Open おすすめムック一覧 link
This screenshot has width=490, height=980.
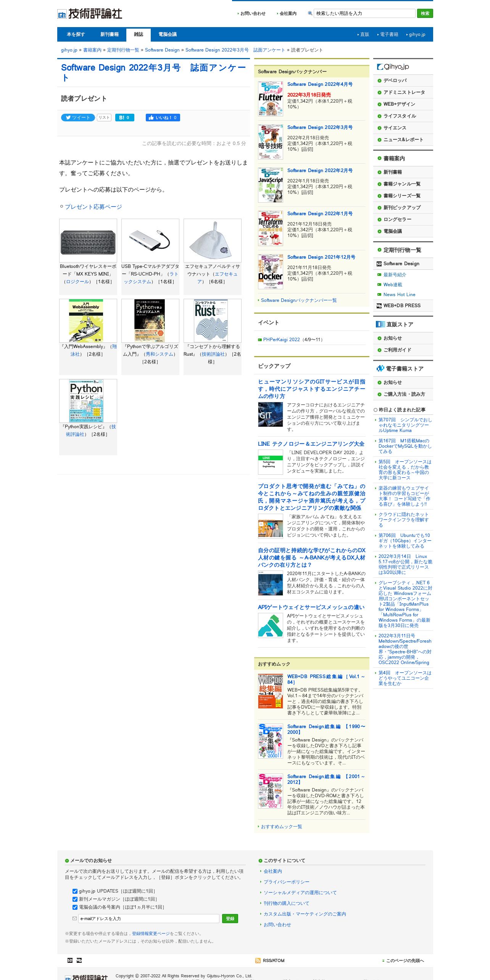[281, 827]
